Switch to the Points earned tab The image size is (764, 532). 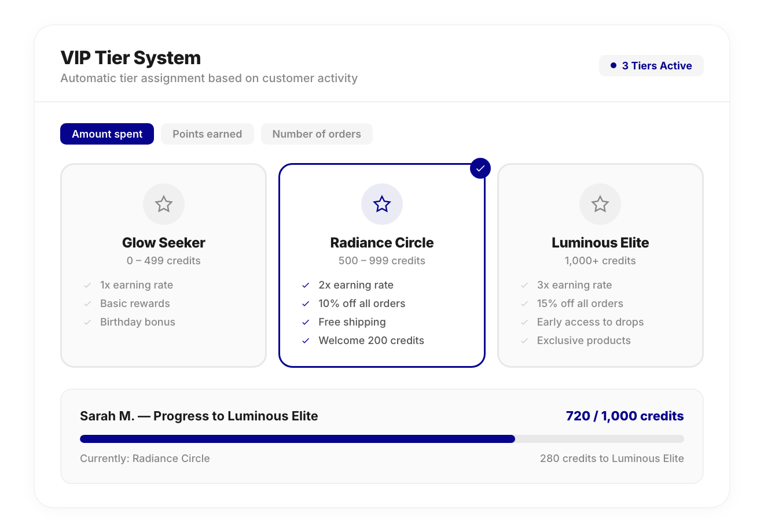[x=207, y=134]
